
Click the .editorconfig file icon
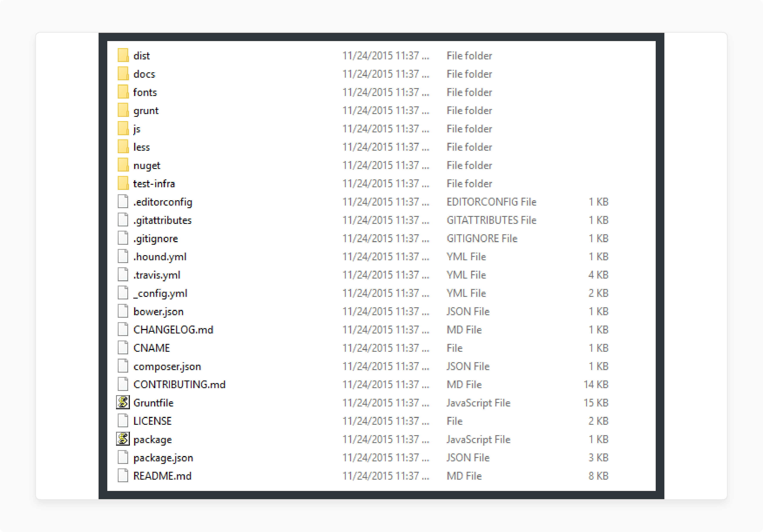click(x=123, y=201)
